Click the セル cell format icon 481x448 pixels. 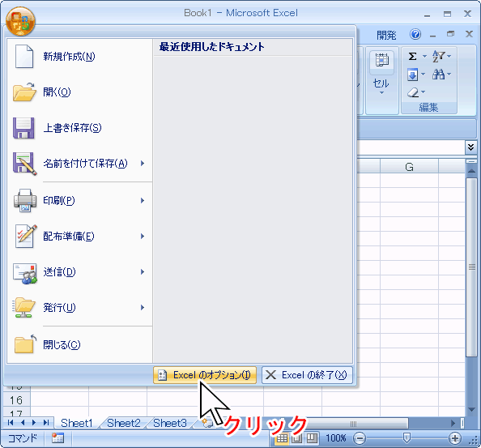(x=382, y=61)
